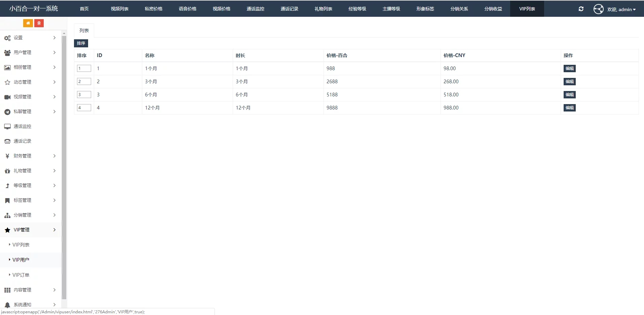Click the 相册管理 photo album icon
Screen dimensions: 644x315
[x=7, y=67]
